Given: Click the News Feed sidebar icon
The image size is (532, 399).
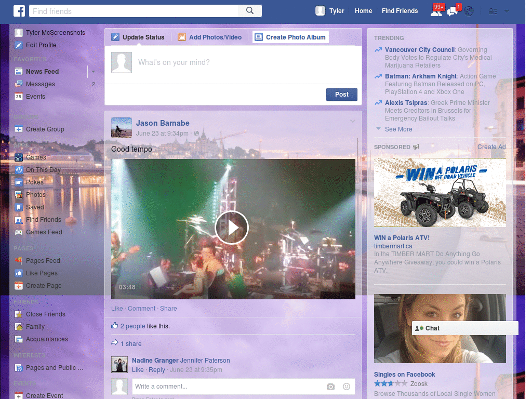Looking at the screenshot, I should point(19,72).
